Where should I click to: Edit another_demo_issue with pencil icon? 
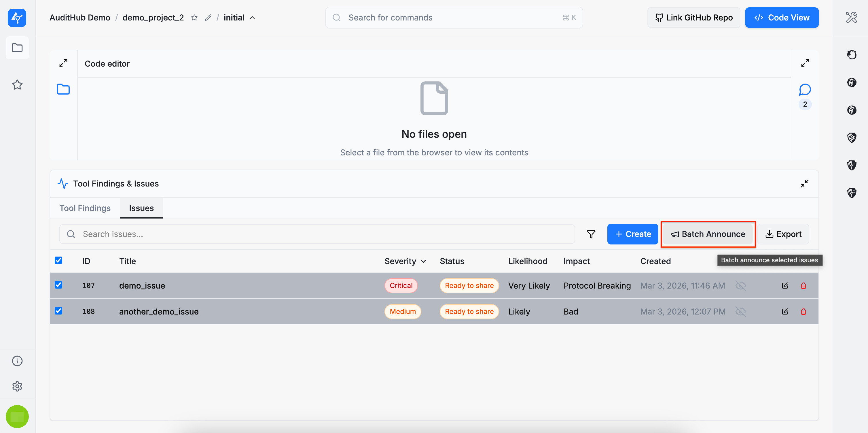(785, 311)
